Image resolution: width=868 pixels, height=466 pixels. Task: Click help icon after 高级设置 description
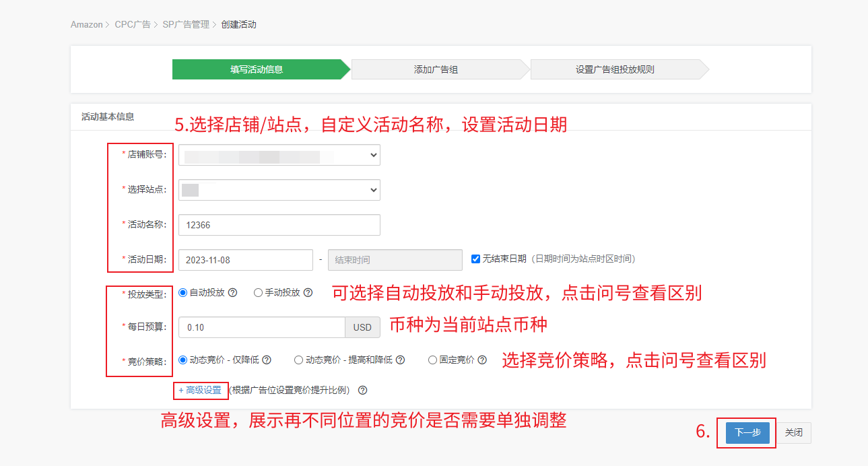click(x=363, y=391)
